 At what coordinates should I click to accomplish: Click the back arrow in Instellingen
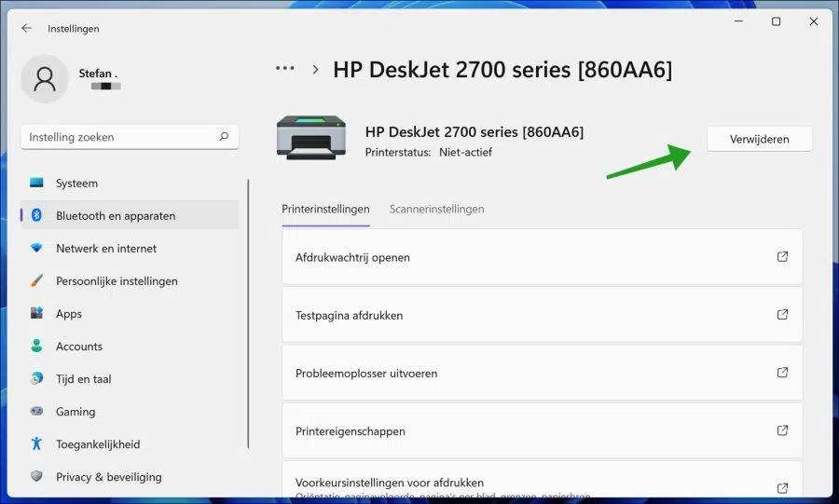point(26,28)
